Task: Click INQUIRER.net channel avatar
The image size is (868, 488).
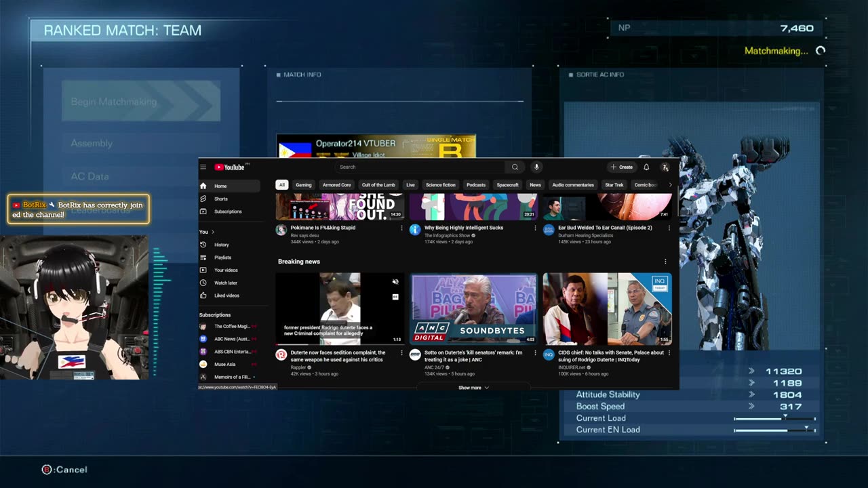Action: click(x=549, y=354)
